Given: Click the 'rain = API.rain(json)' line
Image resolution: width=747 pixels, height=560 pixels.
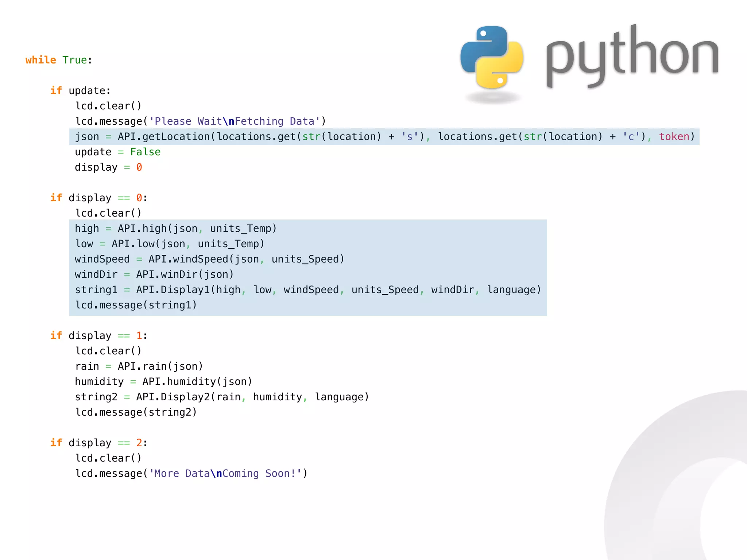Looking at the screenshot, I should [x=139, y=366].
